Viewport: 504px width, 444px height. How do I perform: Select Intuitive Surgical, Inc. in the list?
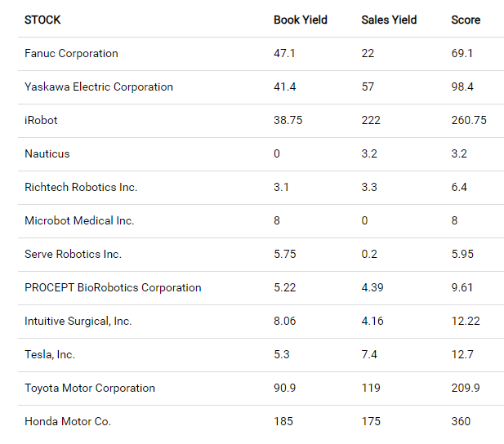[x=78, y=321]
